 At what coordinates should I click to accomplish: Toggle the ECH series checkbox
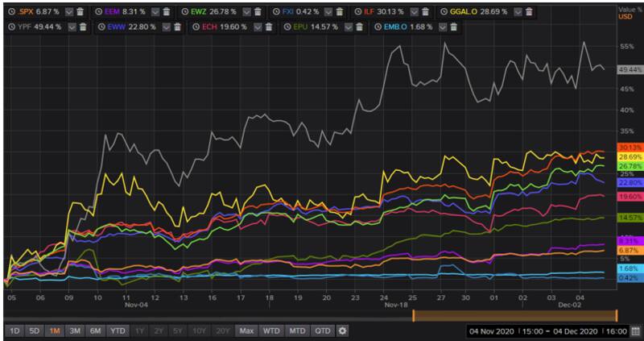coord(256,27)
